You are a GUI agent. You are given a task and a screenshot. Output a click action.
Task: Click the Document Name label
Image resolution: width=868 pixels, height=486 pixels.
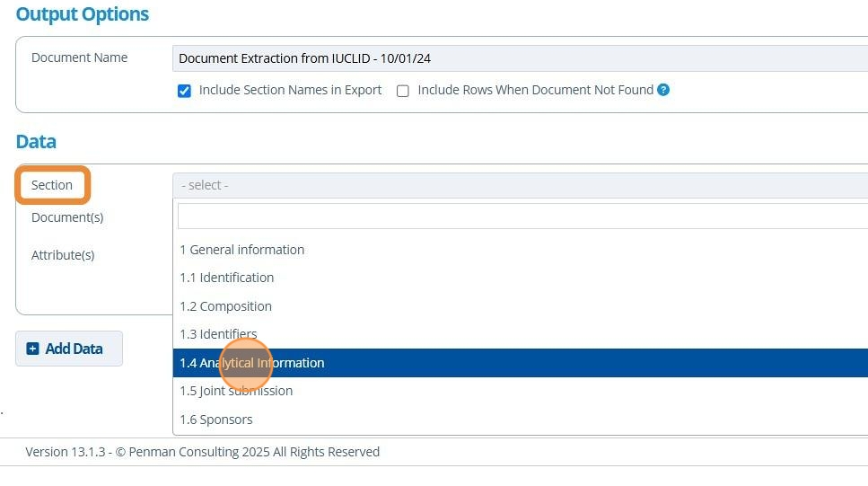79,57
